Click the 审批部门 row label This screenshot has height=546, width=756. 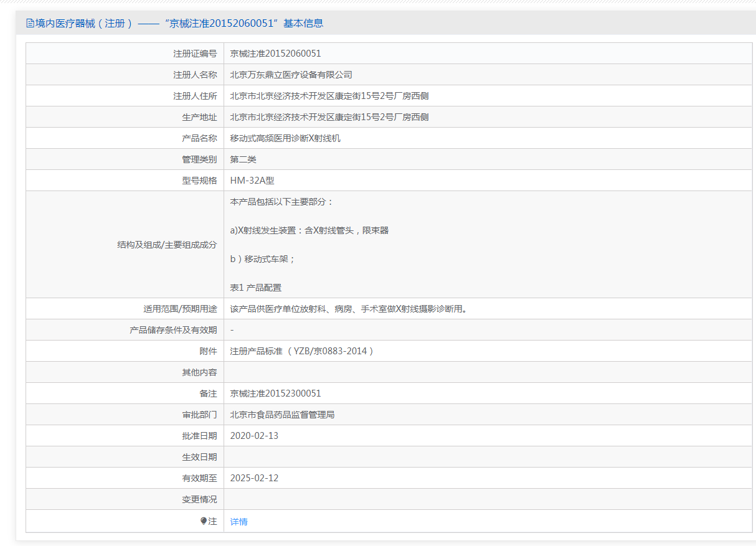point(199,415)
